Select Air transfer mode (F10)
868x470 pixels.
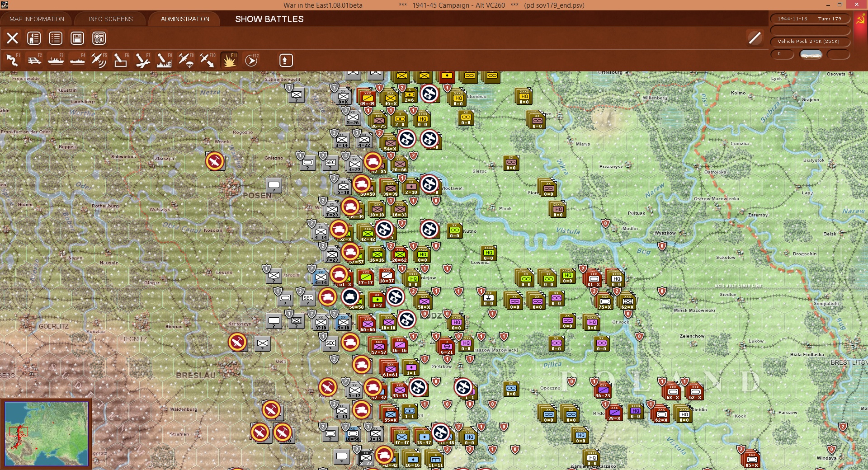(208, 60)
